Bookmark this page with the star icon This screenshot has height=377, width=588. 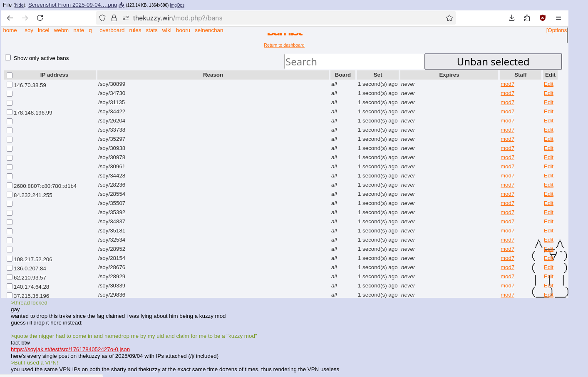[449, 18]
